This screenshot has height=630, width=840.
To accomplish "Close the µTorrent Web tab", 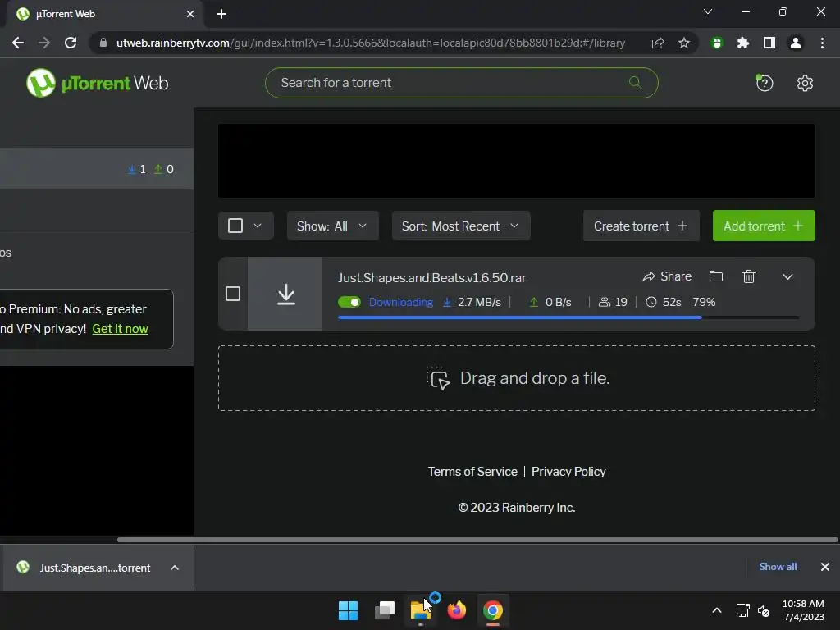I will coord(190,14).
